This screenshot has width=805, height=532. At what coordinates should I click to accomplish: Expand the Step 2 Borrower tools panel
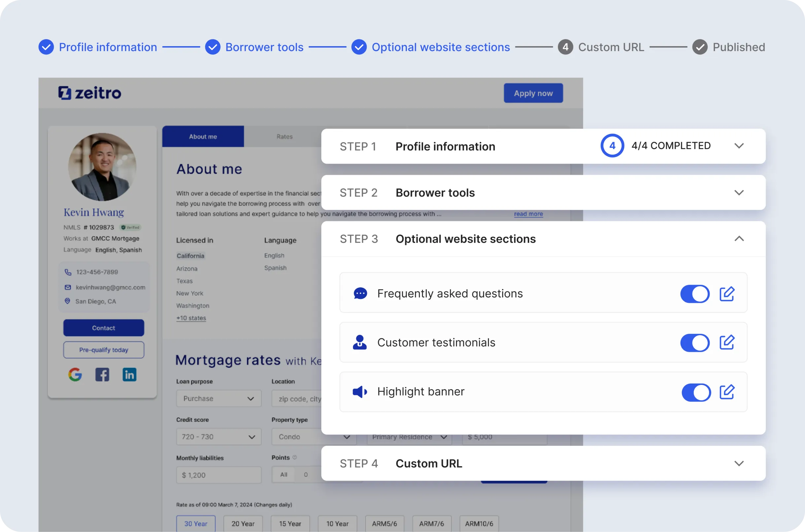[739, 192]
